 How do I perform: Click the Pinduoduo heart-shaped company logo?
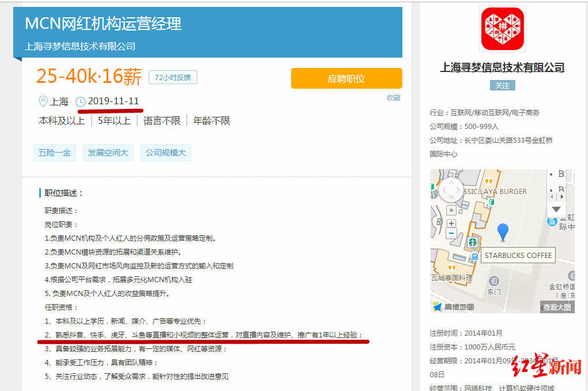(503, 29)
